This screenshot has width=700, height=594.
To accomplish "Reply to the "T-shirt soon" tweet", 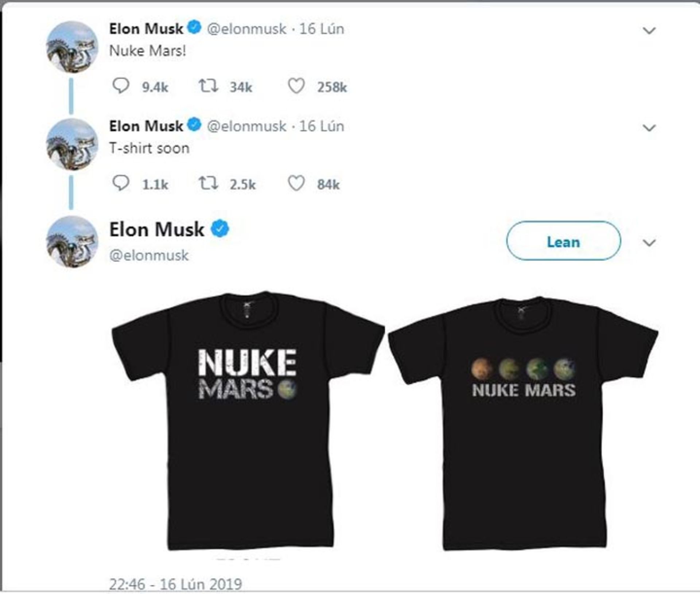I will coord(121,184).
